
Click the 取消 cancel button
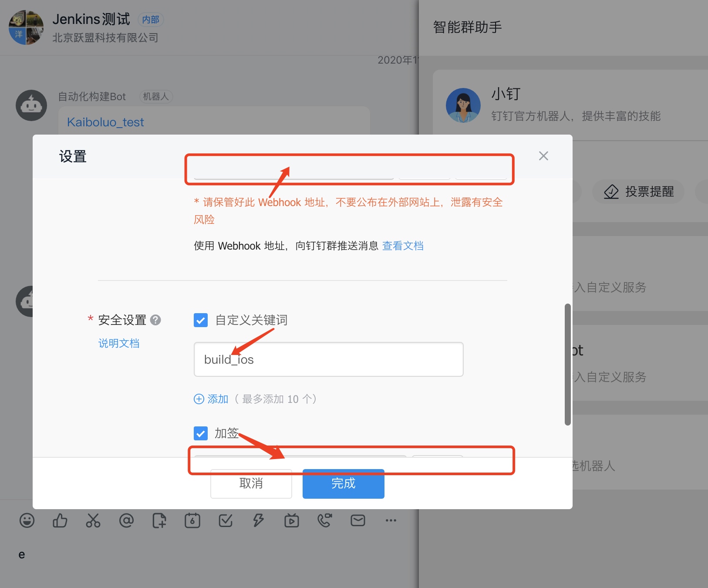pyautogui.click(x=251, y=483)
